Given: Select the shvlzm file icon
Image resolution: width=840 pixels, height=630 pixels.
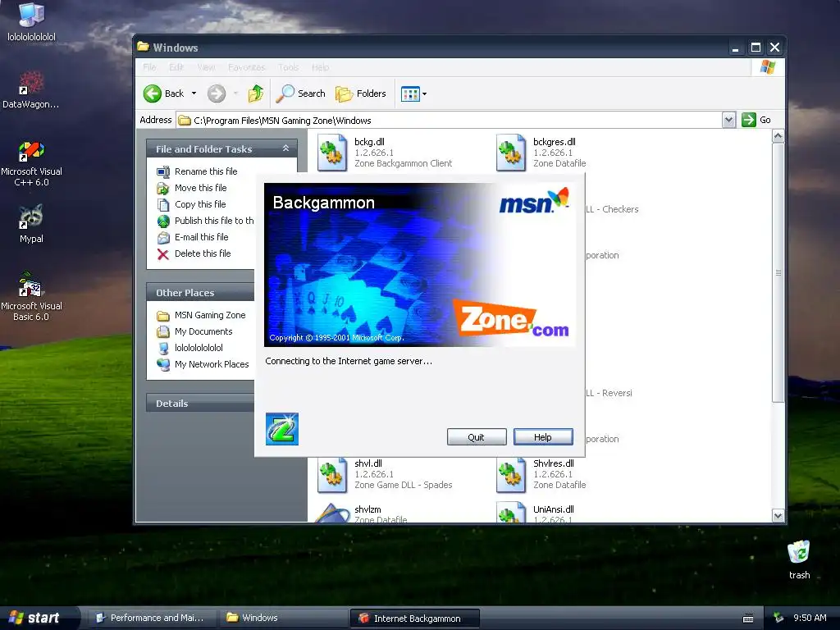Looking at the screenshot, I should [x=332, y=512].
